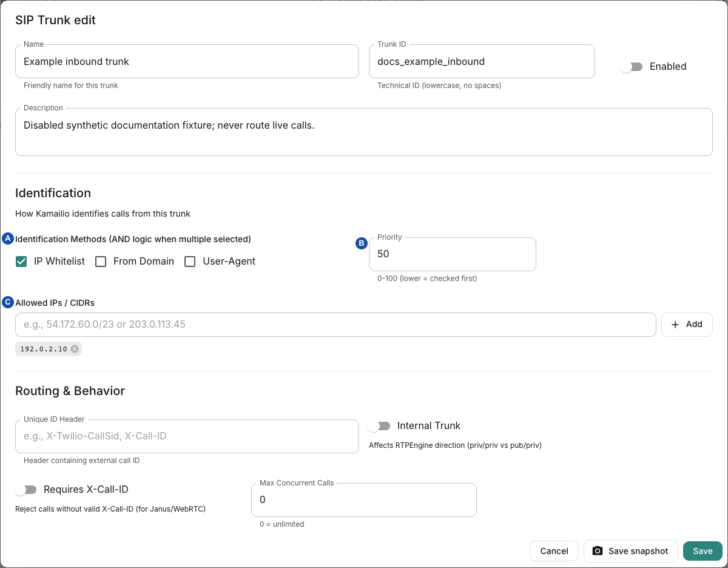
Task: Click 'Header containing external call ID' hint
Action: (82, 461)
